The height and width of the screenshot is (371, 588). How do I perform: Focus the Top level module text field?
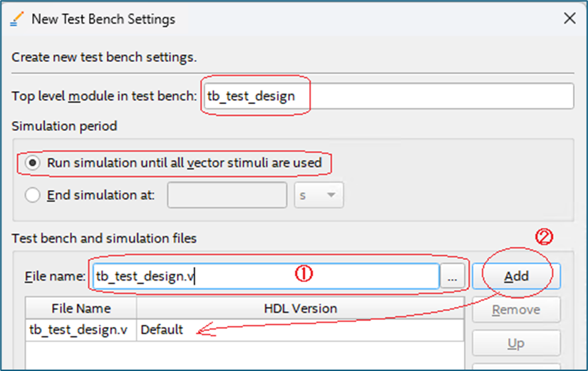pyautogui.click(x=388, y=96)
